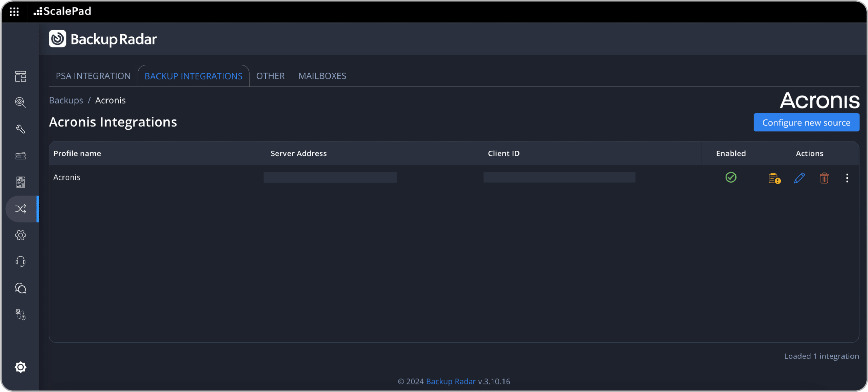
Task: Toggle the brightness theme icon
Action: [x=21, y=367]
